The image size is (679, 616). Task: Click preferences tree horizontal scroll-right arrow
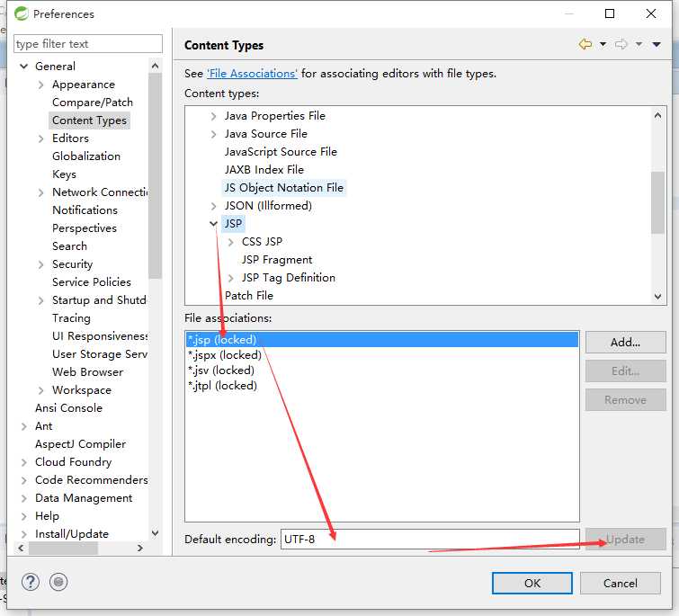[139, 548]
